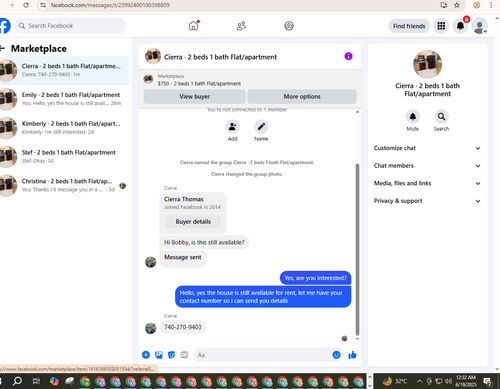Expand Privacy & support section
Viewport: 500px width, 389px height.
(x=427, y=201)
